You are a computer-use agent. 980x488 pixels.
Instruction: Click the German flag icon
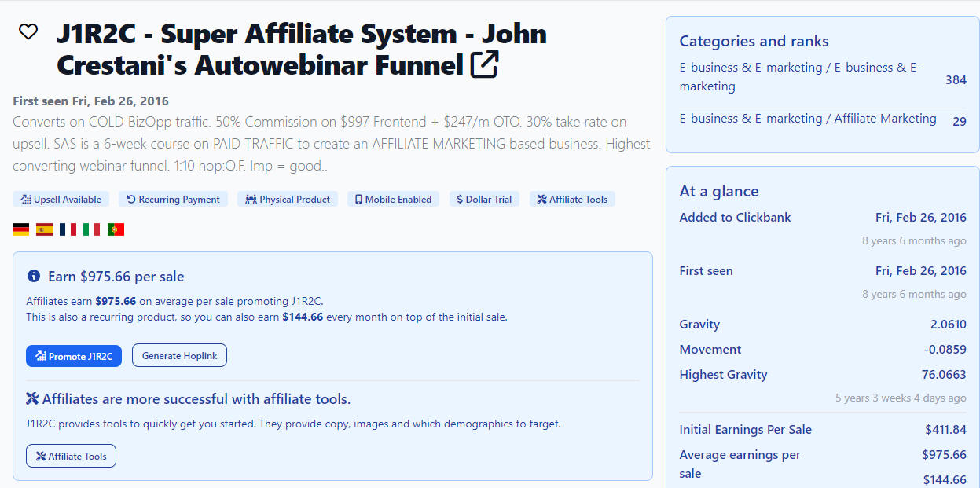pos(21,229)
